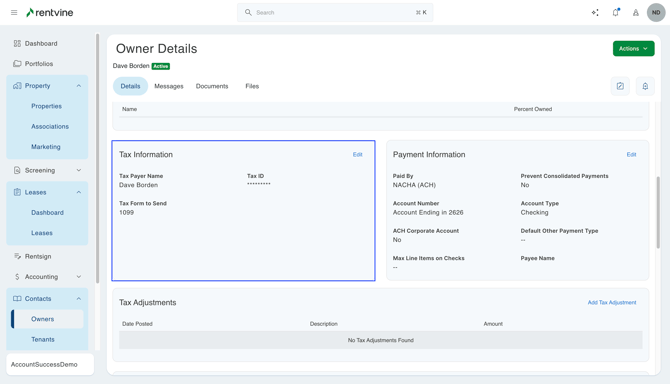Click into the Search input field
Image resolution: width=670 pixels, height=384 pixels.
click(x=335, y=12)
